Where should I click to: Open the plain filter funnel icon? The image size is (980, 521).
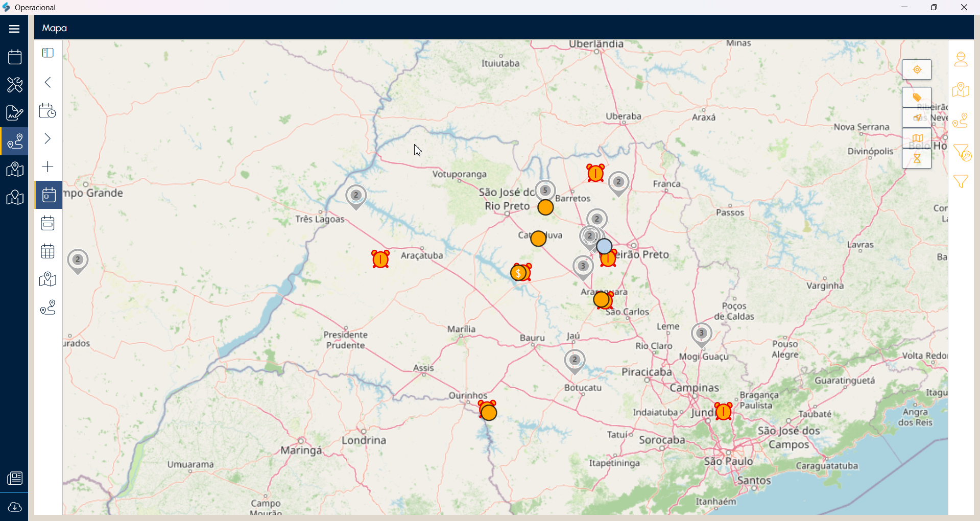(x=961, y=182)
